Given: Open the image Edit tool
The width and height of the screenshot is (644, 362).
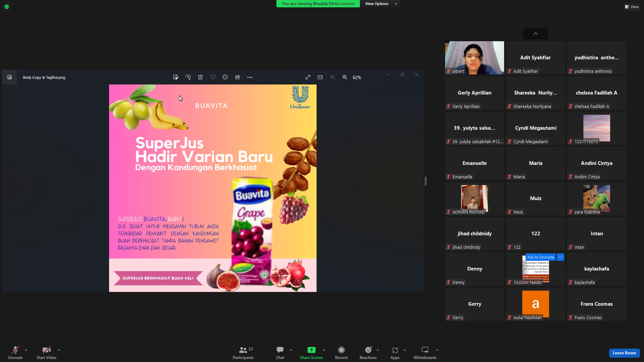Looking at the screenshot, I should tap(176, 77).
